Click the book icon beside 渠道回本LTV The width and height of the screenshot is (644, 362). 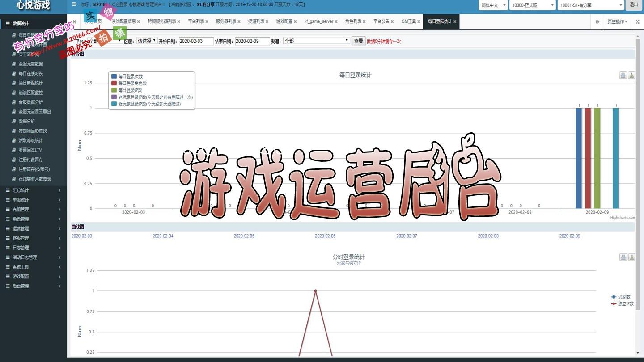(14, 150)
